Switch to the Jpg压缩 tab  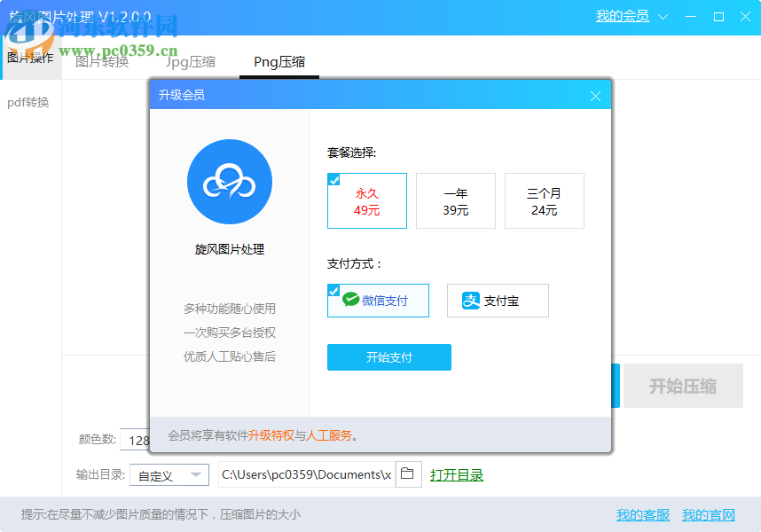190,63
